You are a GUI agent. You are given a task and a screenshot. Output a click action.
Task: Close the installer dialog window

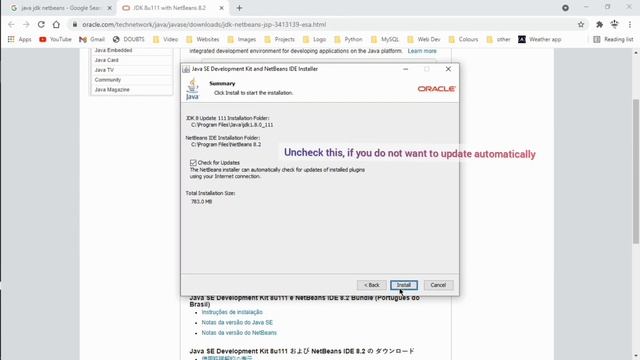448,69
